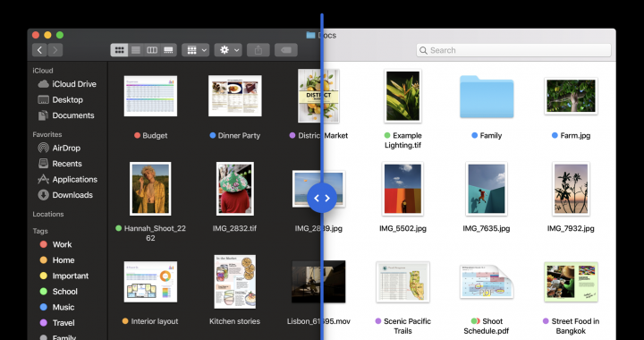Image resolution: width=644 pixels, height=340 pixels.
Task: Switch to column view
Action: click(x=152, y=50)
